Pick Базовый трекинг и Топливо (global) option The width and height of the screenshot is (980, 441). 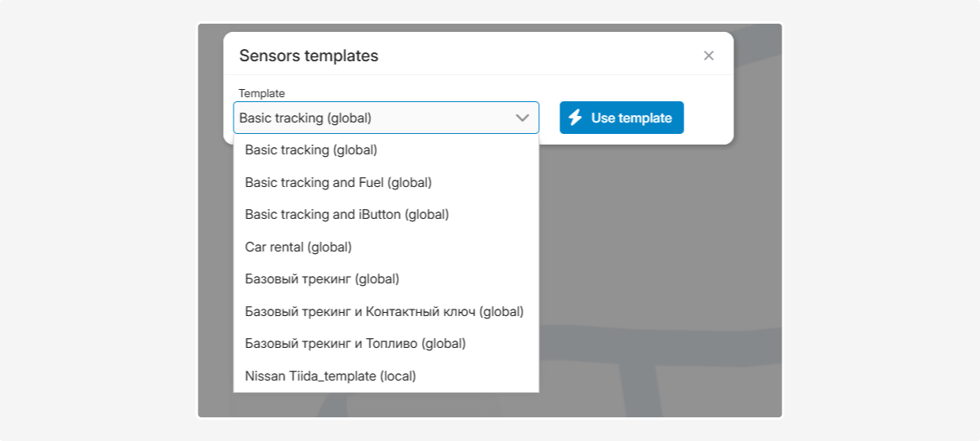pyautogui.click(x=355, y=344)
